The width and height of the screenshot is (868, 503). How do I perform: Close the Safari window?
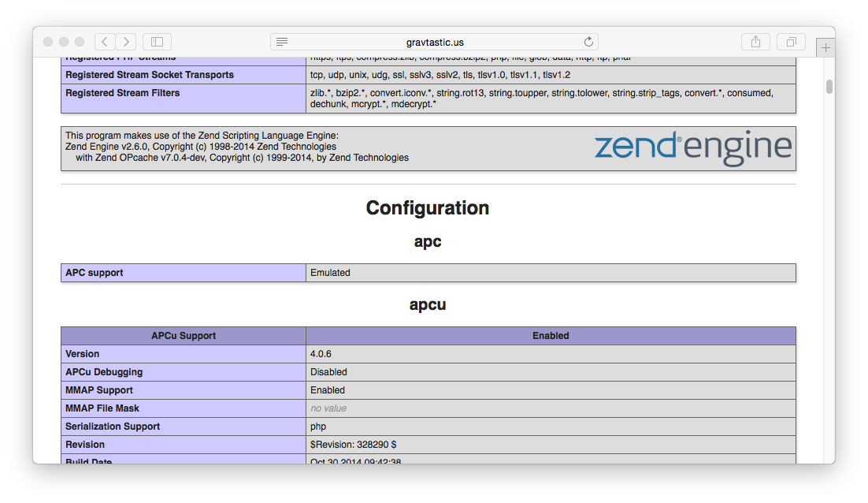click(x=48, y=42)
